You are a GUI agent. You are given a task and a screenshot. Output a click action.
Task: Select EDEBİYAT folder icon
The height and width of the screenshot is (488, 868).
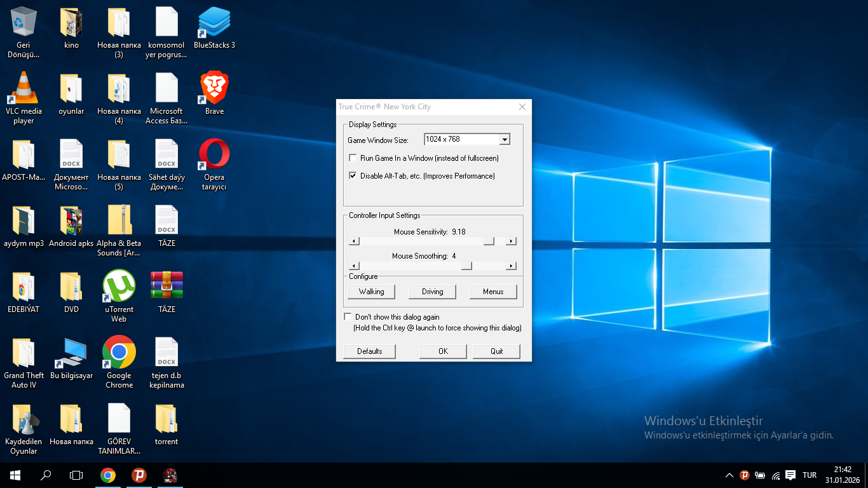coord(24,293)
